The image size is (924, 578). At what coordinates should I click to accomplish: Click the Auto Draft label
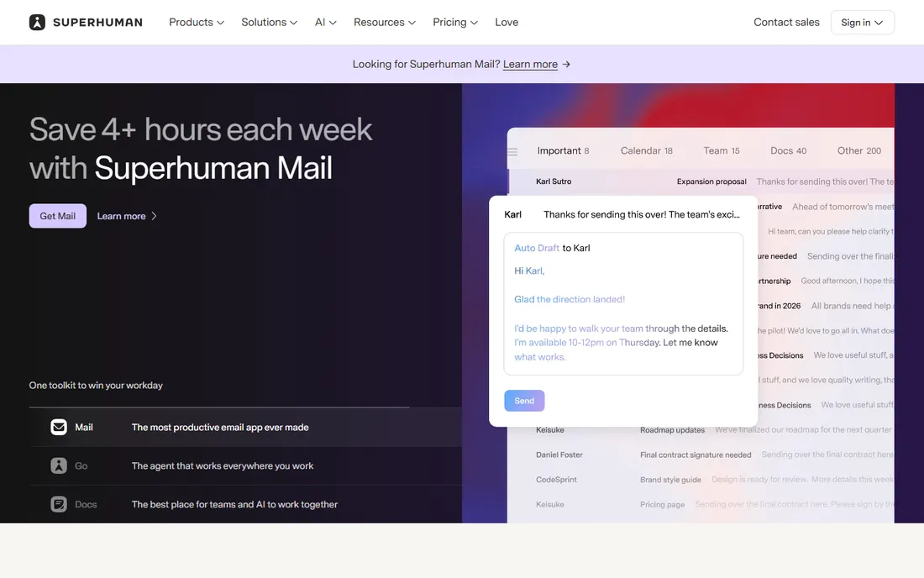[x=536, y=248]
